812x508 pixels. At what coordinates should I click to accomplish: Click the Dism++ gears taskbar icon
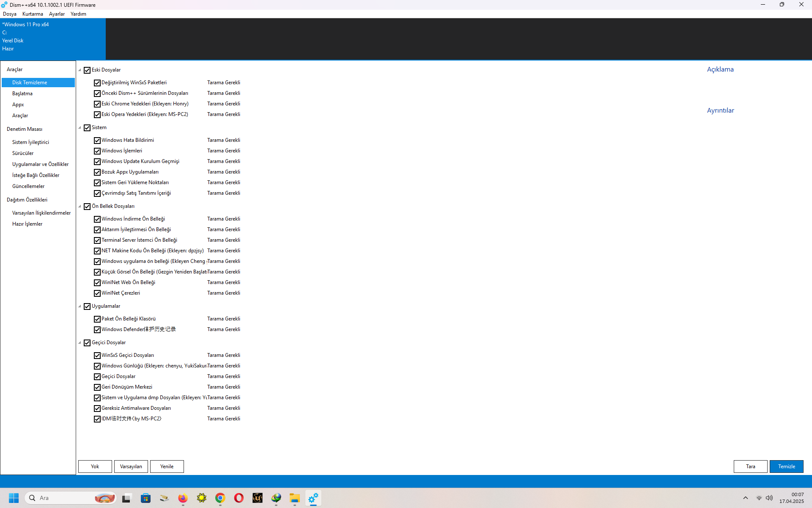(x=313, y=498)
